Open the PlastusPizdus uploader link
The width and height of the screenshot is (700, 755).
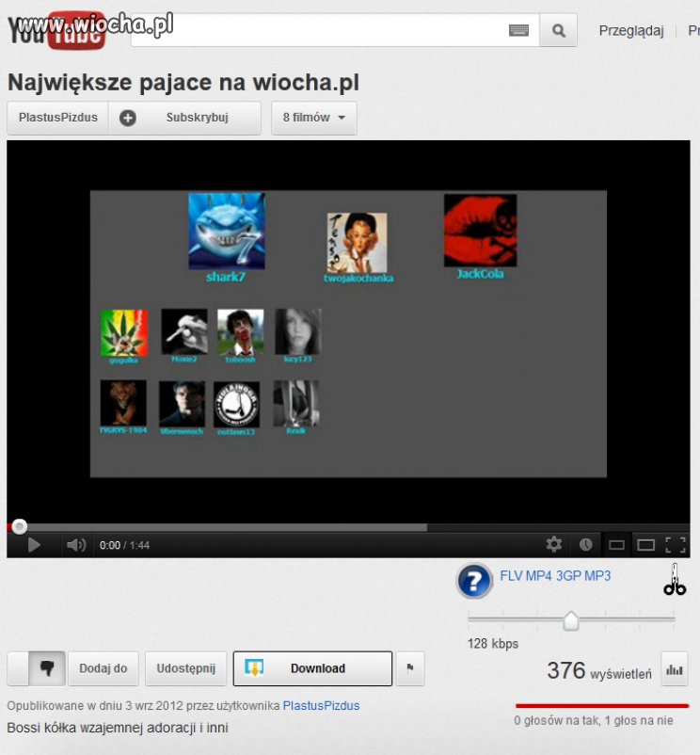point(321,706)
